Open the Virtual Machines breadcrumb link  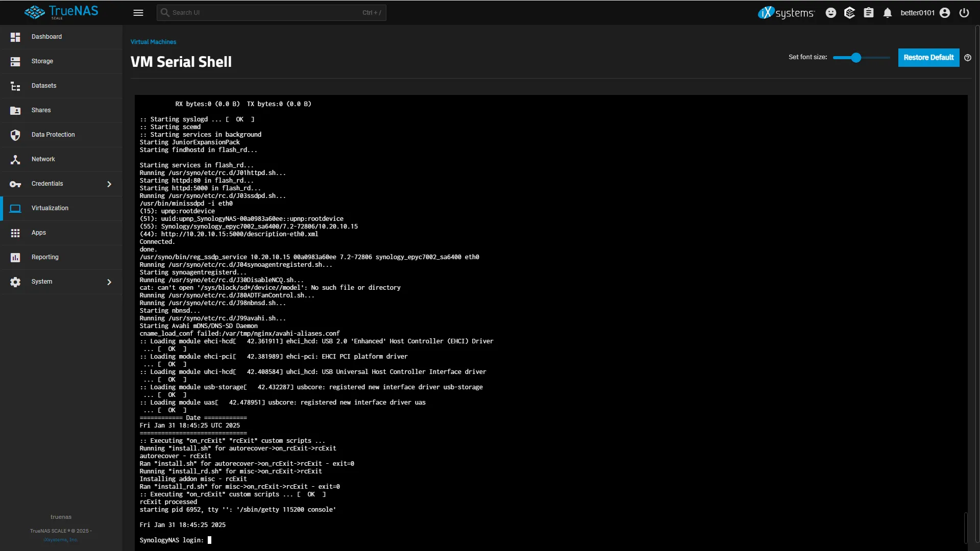click(x=153, y=42)
